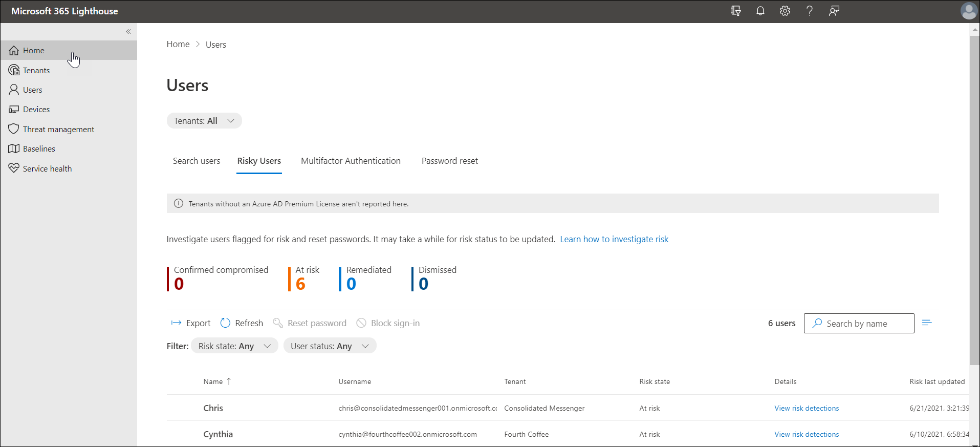Click the Microsoft 365 Lighthouse title
Viewport: 980px width, 447px height.
(x=64, y=11)
